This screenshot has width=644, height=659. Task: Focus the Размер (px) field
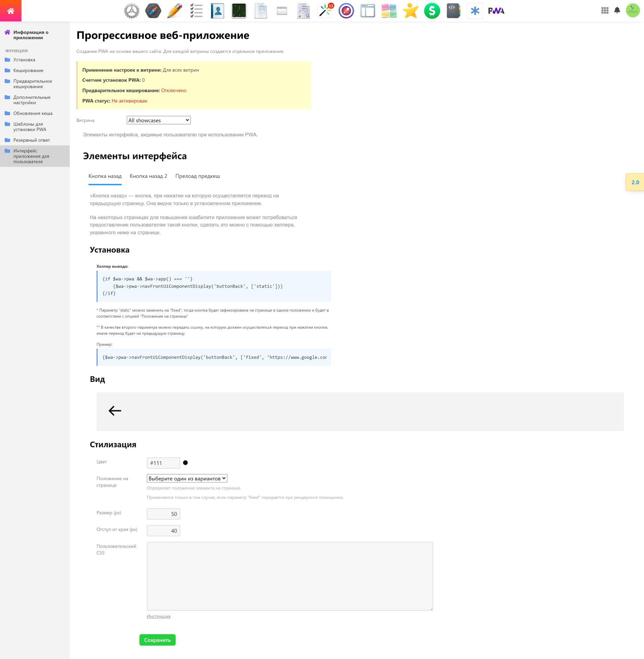coord(163,514)
